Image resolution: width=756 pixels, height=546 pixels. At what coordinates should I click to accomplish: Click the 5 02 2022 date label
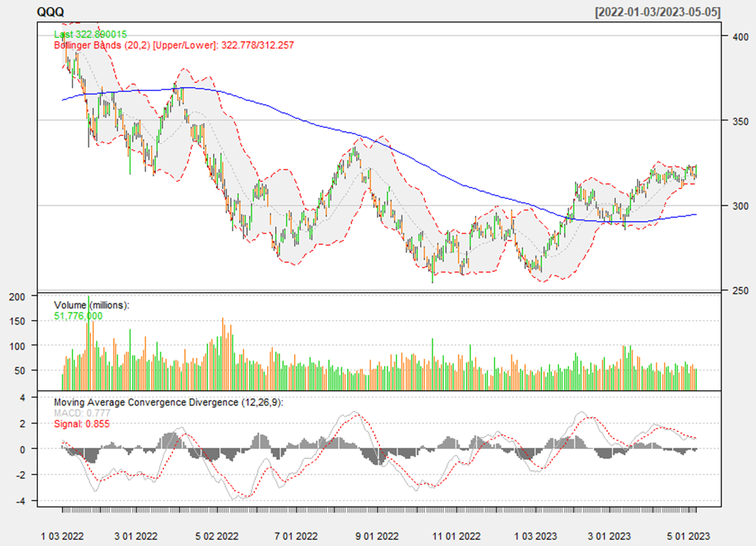click(x=217, y=536)
